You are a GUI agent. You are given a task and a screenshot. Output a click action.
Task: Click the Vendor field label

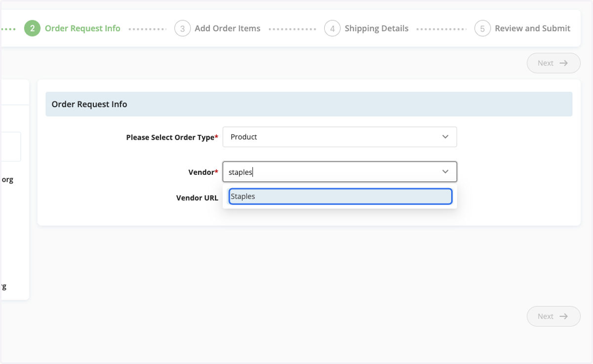(x=203, y=172)
